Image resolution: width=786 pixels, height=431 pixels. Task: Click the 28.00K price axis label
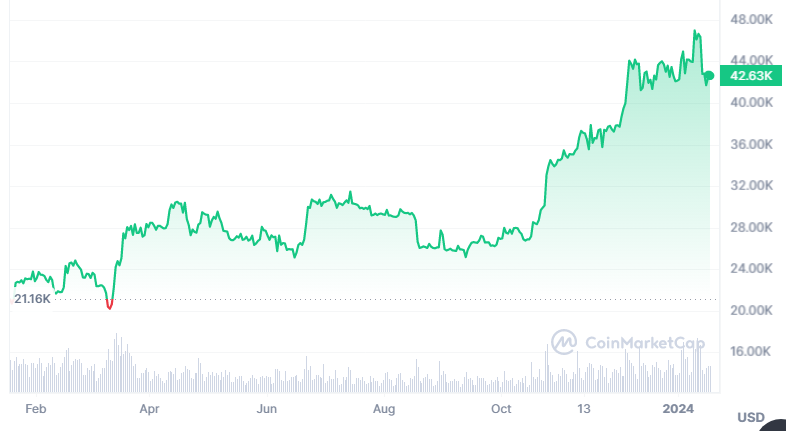pos(750,227)
